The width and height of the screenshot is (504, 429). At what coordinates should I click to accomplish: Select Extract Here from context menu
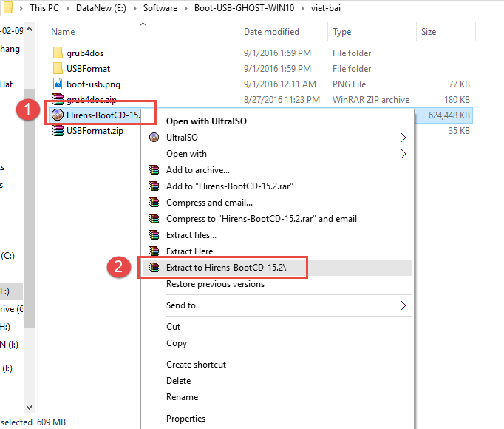coord(189,251)
